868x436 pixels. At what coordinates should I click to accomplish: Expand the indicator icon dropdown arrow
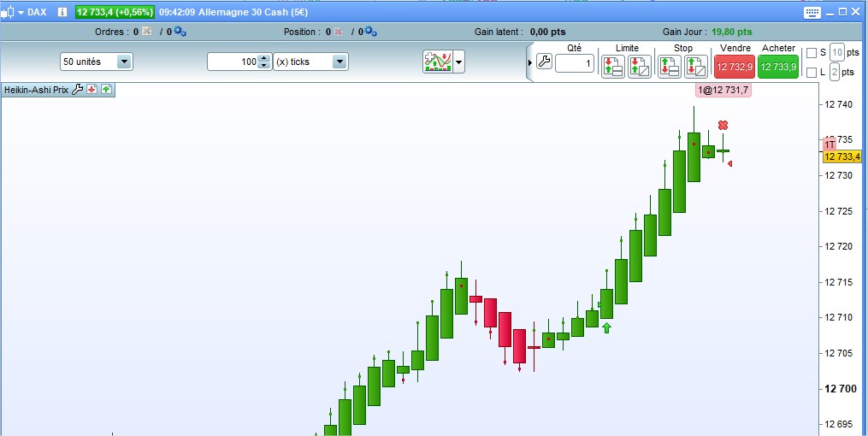coord(459,62)
